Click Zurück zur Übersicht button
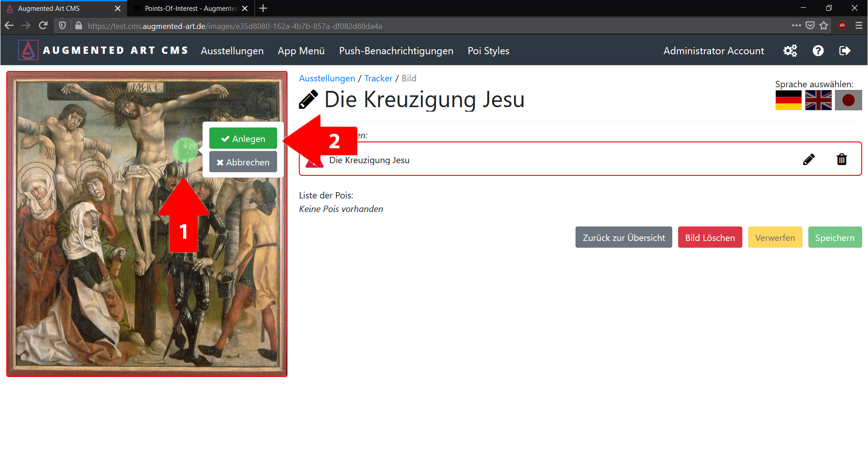Image resolution: width=868 pixels, height=471 pixels. click(623, 237)
